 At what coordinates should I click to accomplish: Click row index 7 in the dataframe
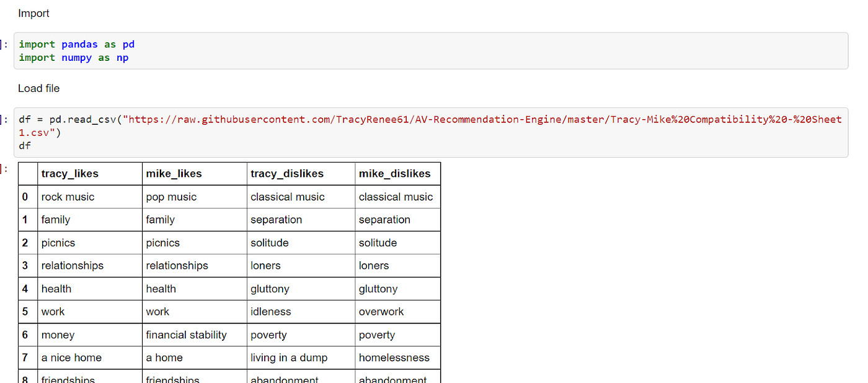pyautogui.click(x=25, y=358)
